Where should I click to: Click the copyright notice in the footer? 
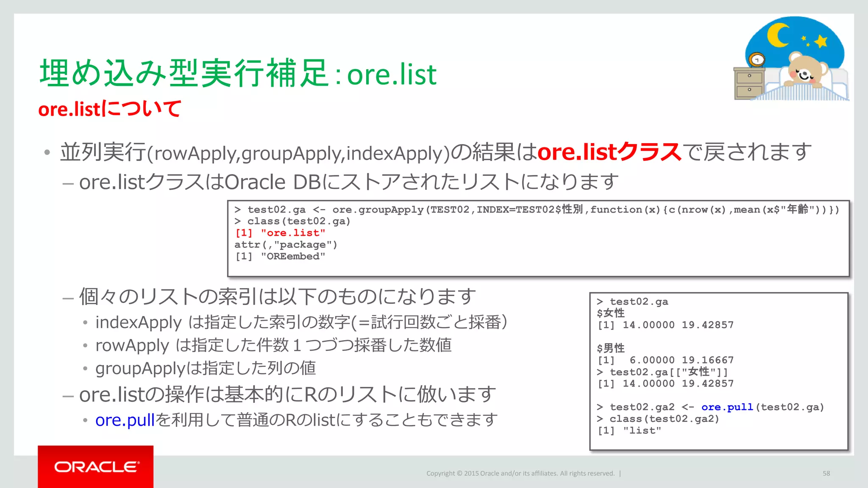(520, 473)
